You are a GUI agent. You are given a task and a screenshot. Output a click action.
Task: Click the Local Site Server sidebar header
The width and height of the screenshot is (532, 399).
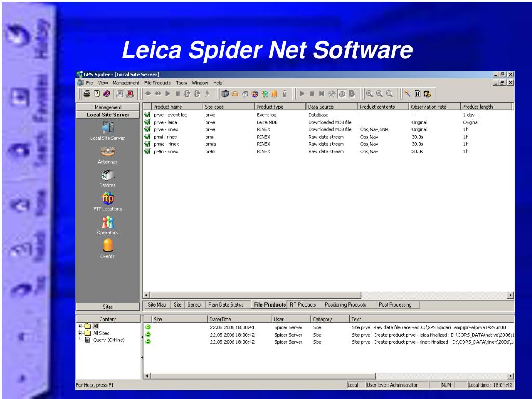[108, 115]
